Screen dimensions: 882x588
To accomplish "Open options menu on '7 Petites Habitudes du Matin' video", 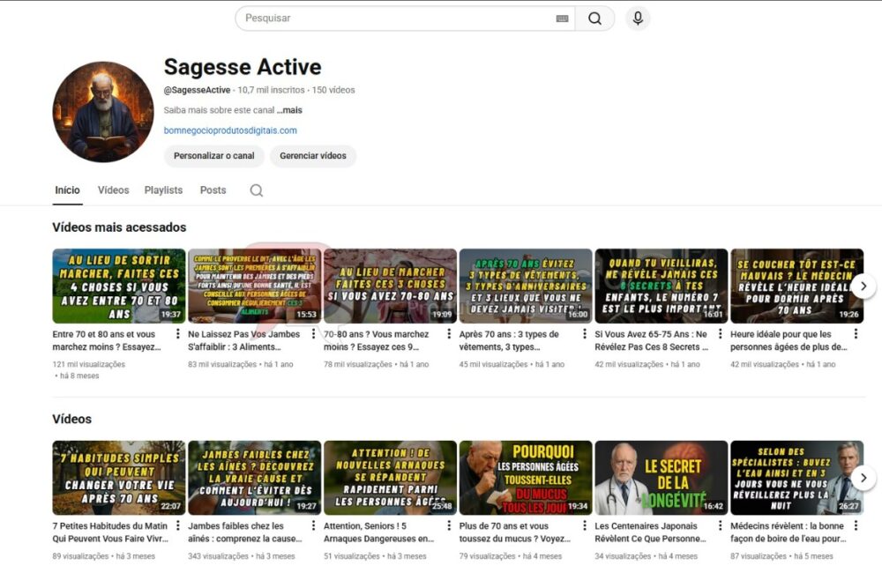I will 178,525.
